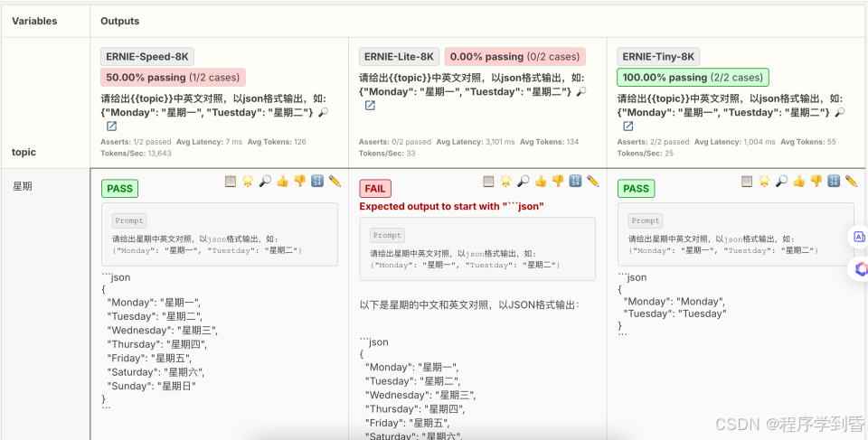
Task: Set score number icon for ERNIE-Tiny-8K output
Action: click(834, 181)
